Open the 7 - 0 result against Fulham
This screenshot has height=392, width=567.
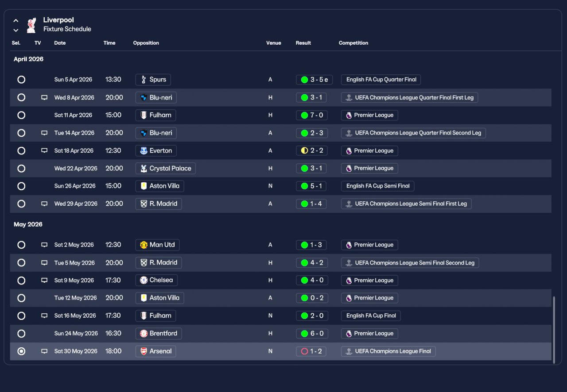point(311,115)
